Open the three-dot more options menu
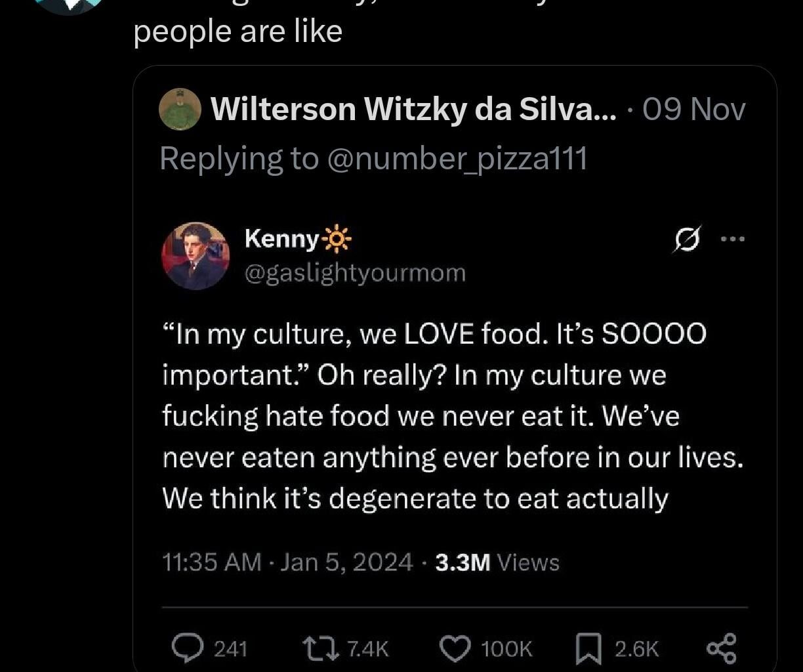 click(733, 238)
